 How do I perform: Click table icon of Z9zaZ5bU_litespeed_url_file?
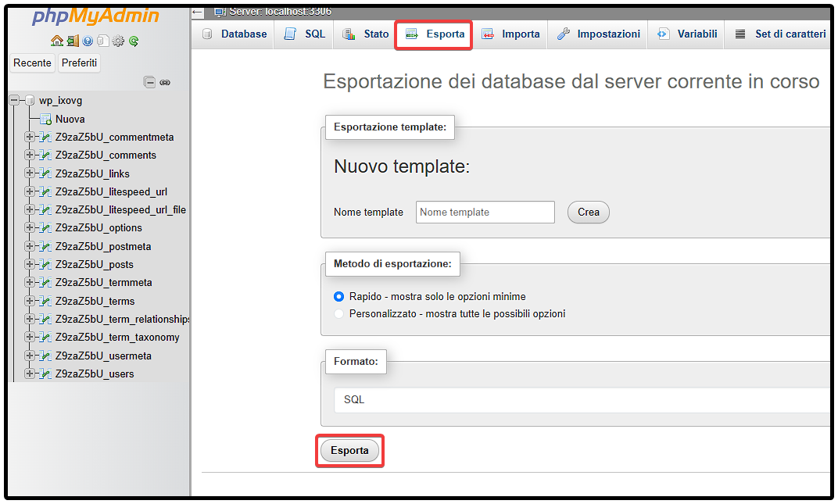click(46, 210)
